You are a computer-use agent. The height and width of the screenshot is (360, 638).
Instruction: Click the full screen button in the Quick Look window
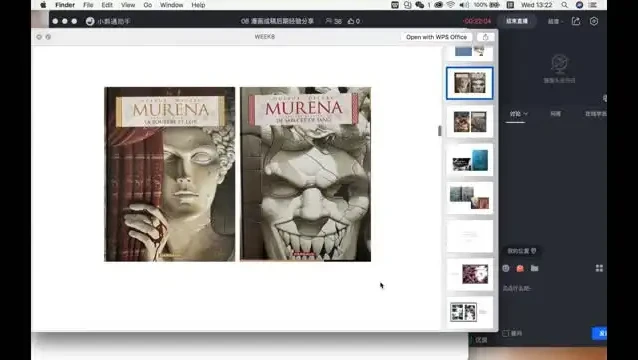tap(48, 37)
